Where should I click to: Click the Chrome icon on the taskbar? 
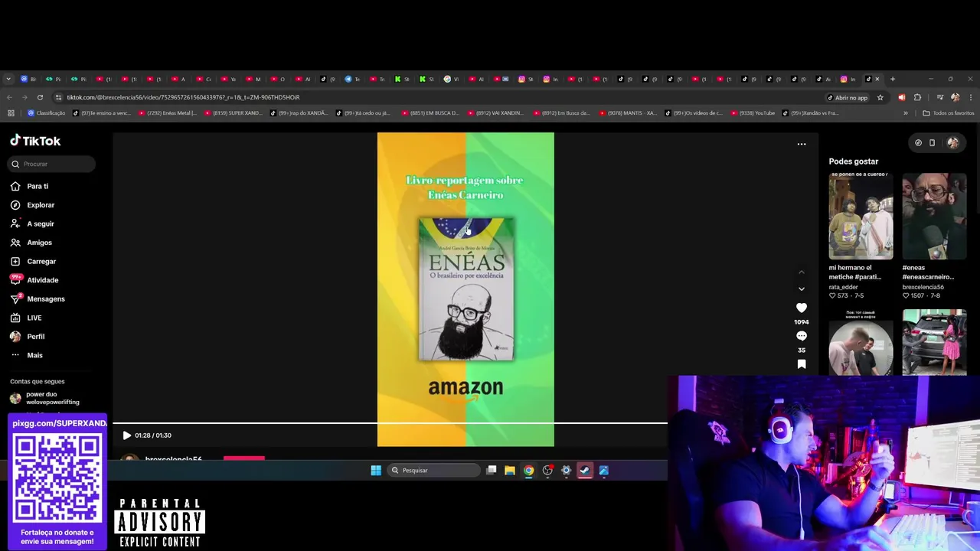click(x=528, y=471)
